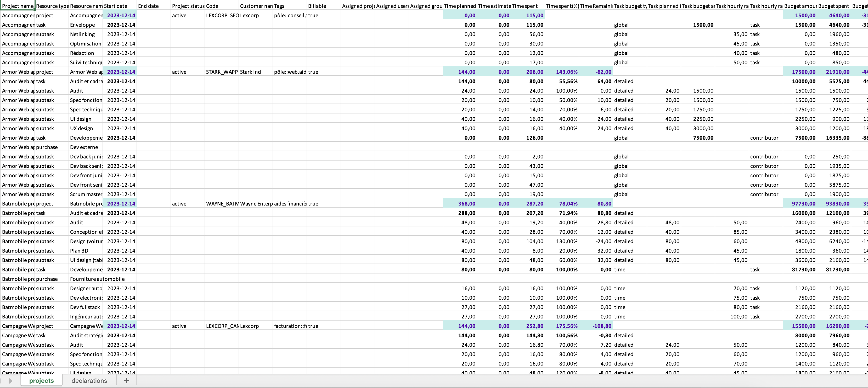This screenshot has height=388, width=868.
Task: Select the 81730,00 budget spent cell
Action: pyautogui.click(x=834, y=270)
